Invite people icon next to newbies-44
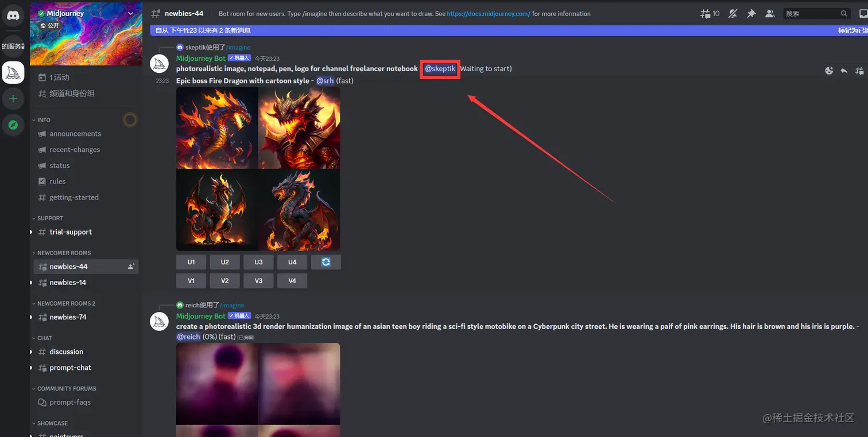The image size is (868, 437). pyautogui.click(x=131, y=267)
